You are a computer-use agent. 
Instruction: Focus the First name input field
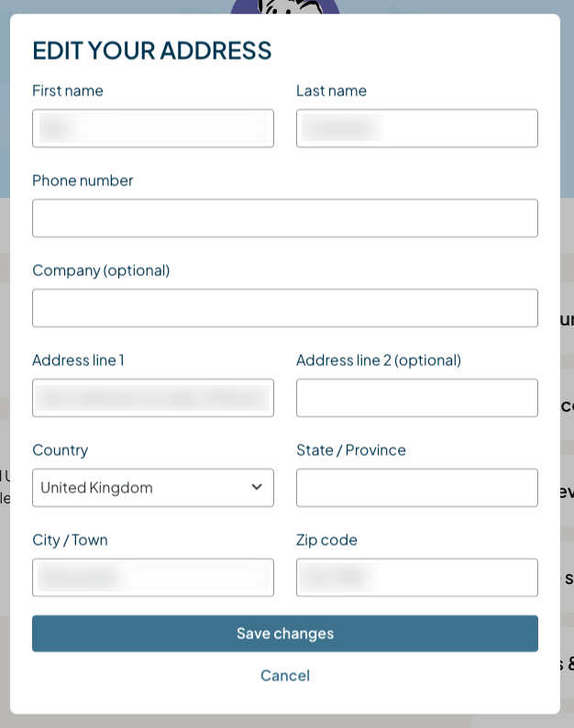[153, 128]
